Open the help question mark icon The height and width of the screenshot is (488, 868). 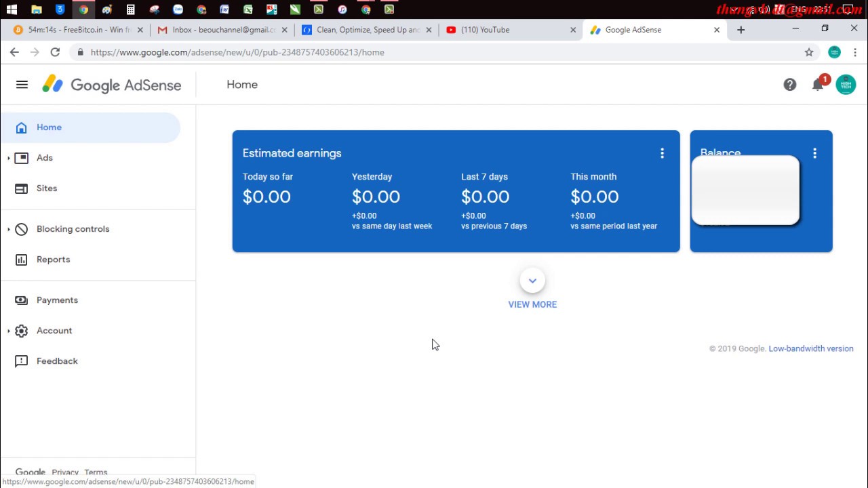[x=790, y=85]
